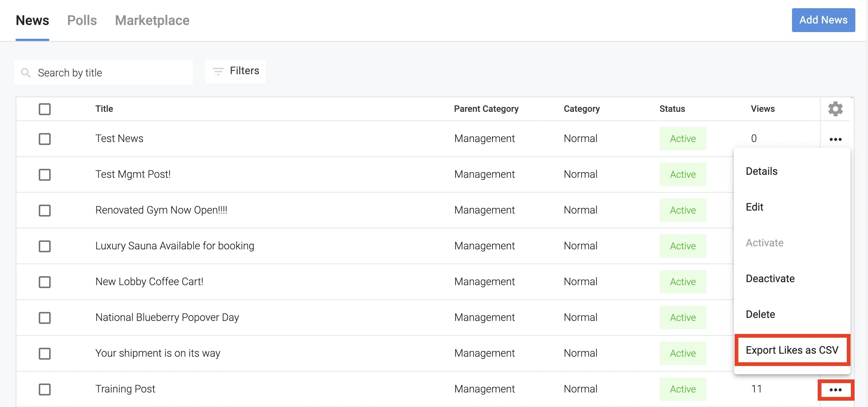Toggle the select-all header checkbox
The image size is (868, 407).
click(45, 109)
